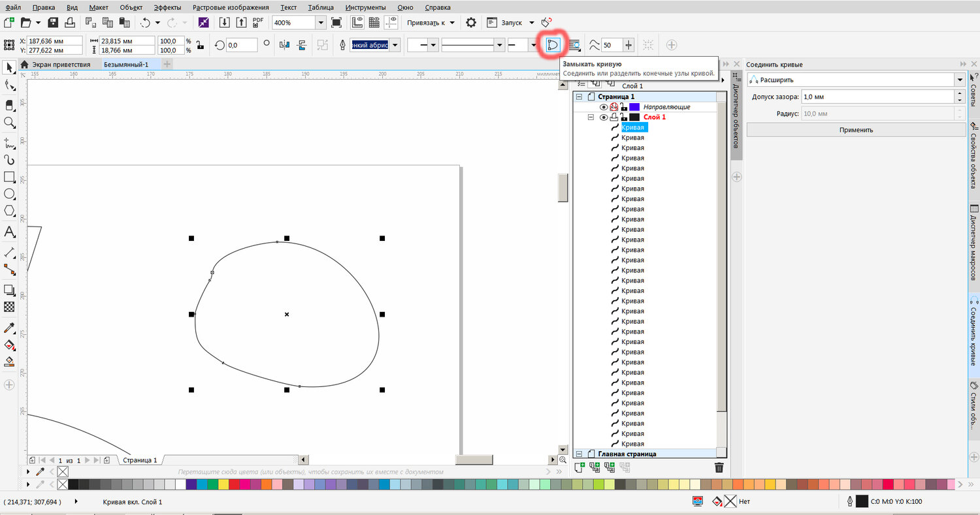This screenshot has height=515, width=980.
Task: Select the Zoom magnifier tool
Action: tap(9, 122)
